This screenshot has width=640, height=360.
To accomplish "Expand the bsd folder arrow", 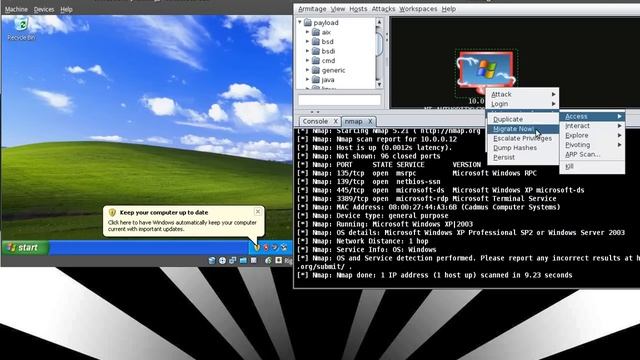I will 308,41.
